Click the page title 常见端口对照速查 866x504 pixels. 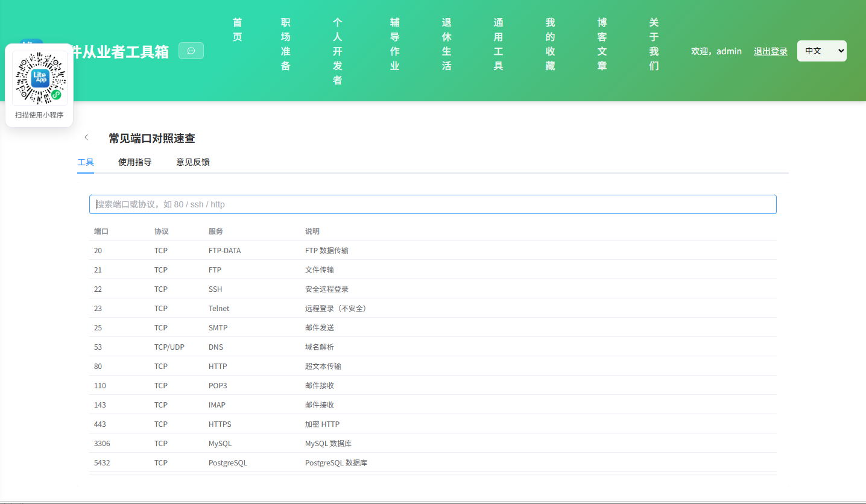click(152, 139)
